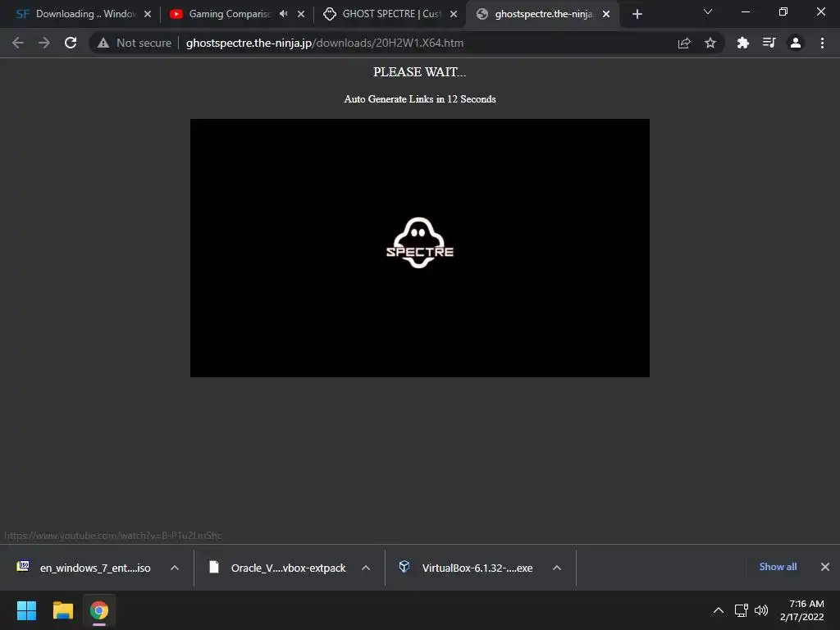Click Chrome icon in taskbar
Viewport: 840px width, 630px height.
coord(99,610)
